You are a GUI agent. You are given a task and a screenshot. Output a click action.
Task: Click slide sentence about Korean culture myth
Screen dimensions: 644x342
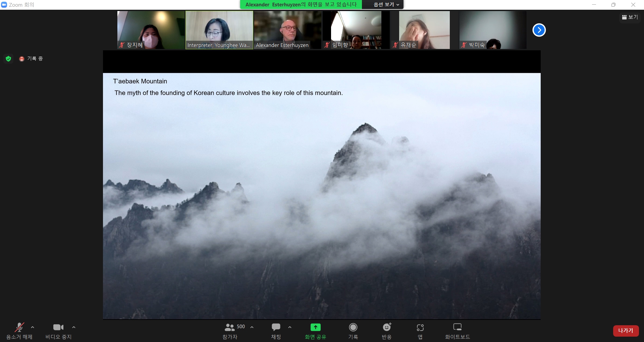point(229,93)
